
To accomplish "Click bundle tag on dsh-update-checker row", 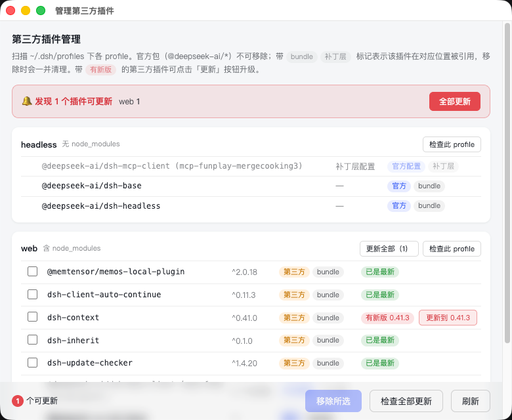I will pos(328,363).
